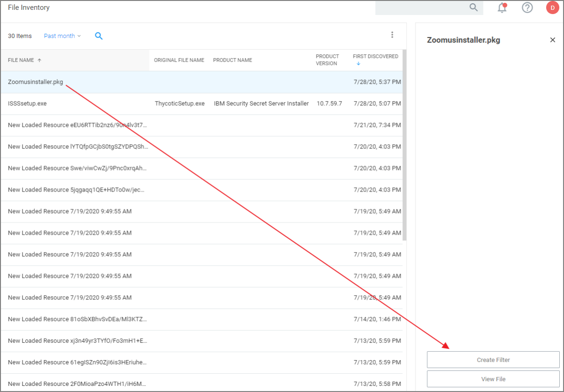
Task: Sort by Product Version column header
Action: pyautogui.click(x=327, y=60)
